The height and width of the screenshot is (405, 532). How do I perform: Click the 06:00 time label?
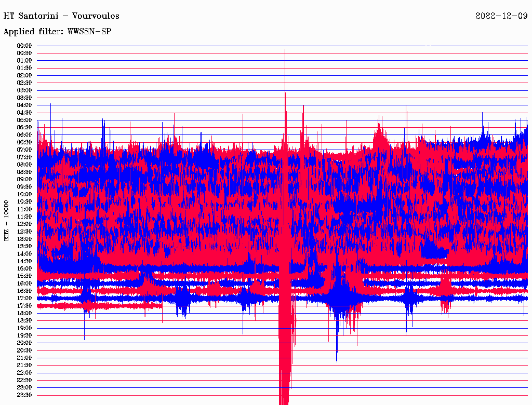24,135
